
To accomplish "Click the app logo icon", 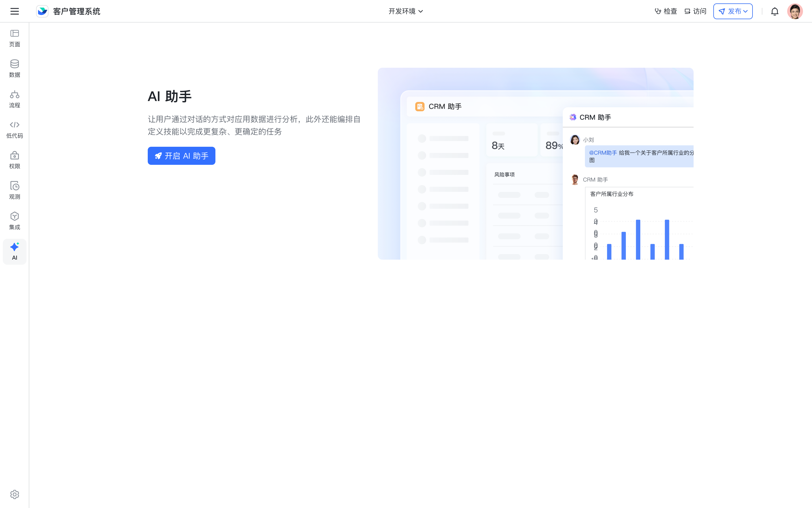I will (42, 11).
